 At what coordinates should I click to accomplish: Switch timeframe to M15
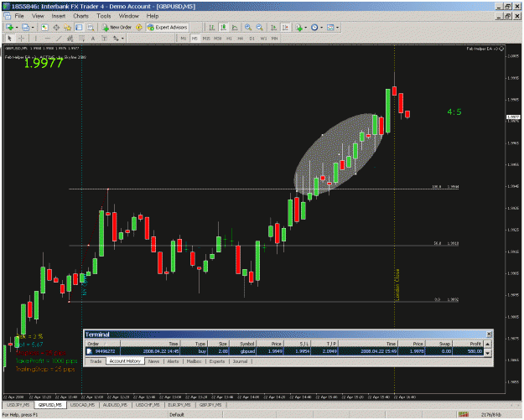click(206, 39)
